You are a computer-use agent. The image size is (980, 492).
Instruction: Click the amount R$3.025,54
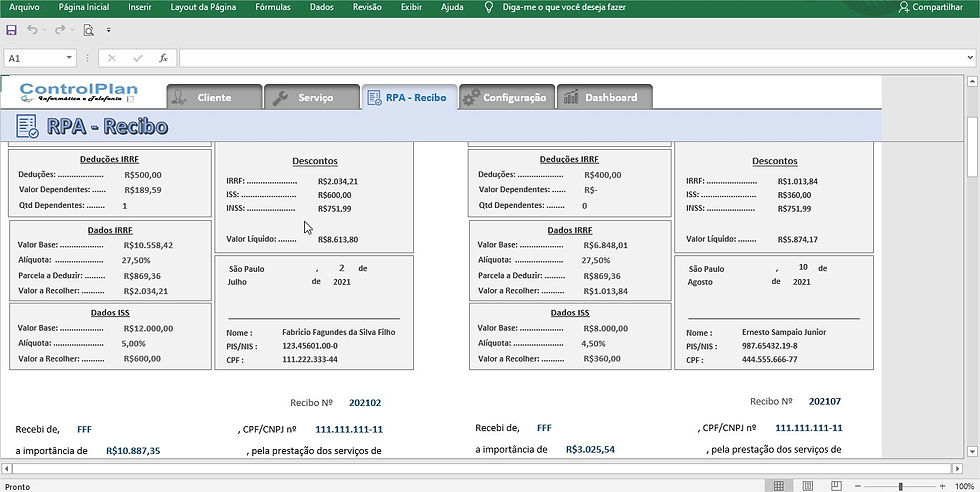[590, 449]
